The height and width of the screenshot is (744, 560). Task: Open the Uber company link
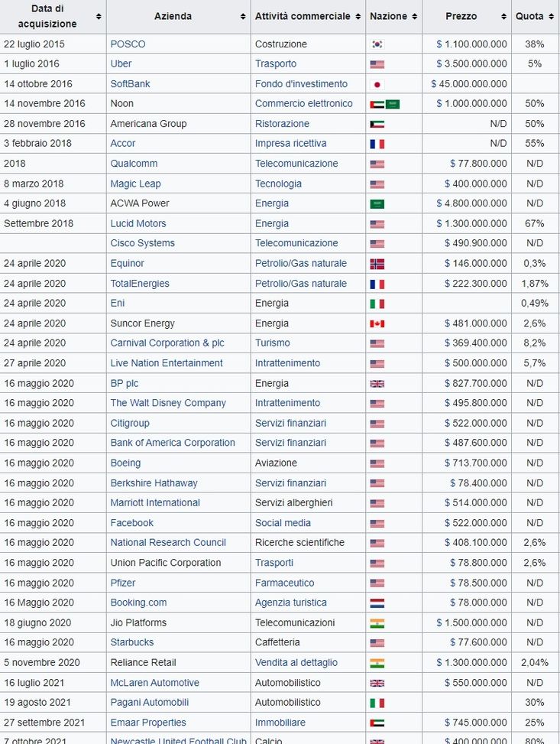point(121,64)
